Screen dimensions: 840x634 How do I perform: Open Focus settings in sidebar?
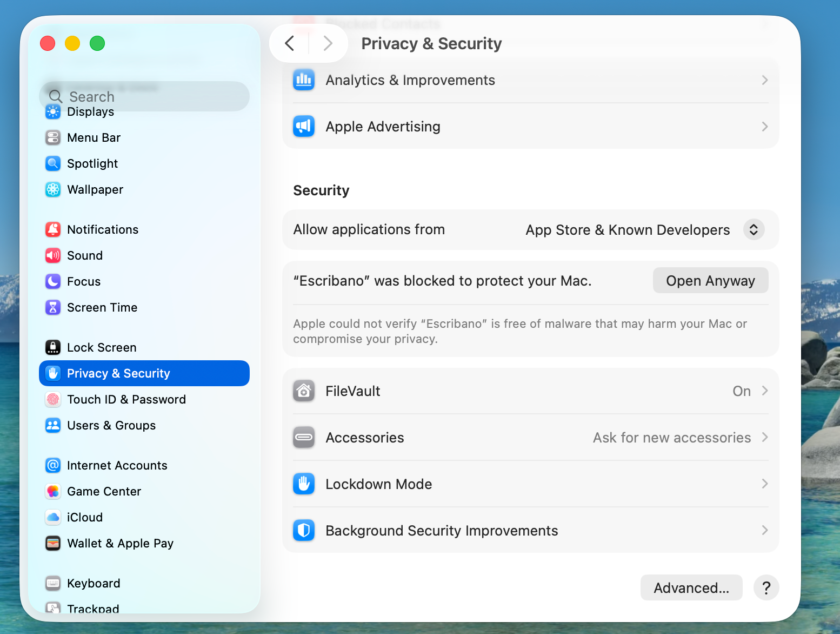[84, 281]
